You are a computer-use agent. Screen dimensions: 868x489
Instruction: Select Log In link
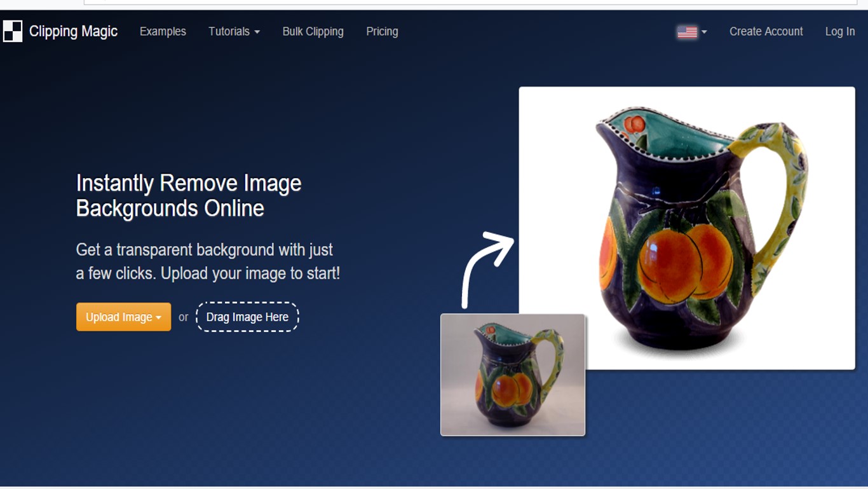pyautogui.click(x=839, y=31)
